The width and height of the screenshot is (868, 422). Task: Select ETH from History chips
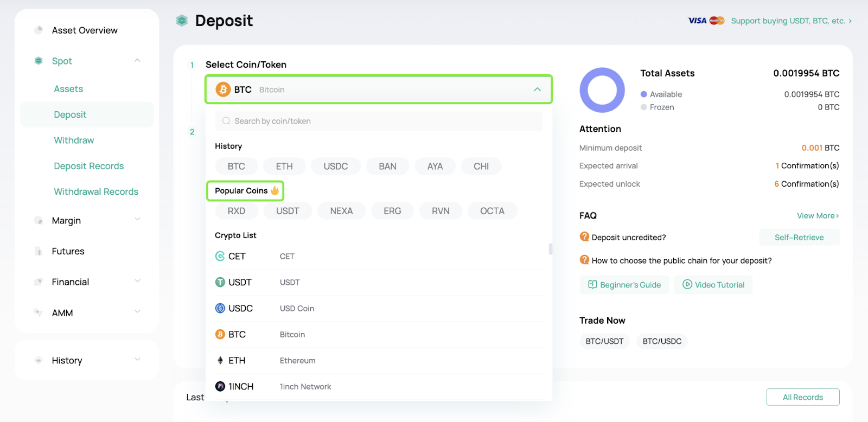coord(284,167)
